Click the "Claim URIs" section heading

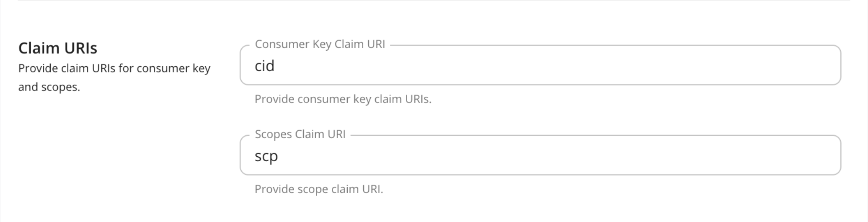58,48
